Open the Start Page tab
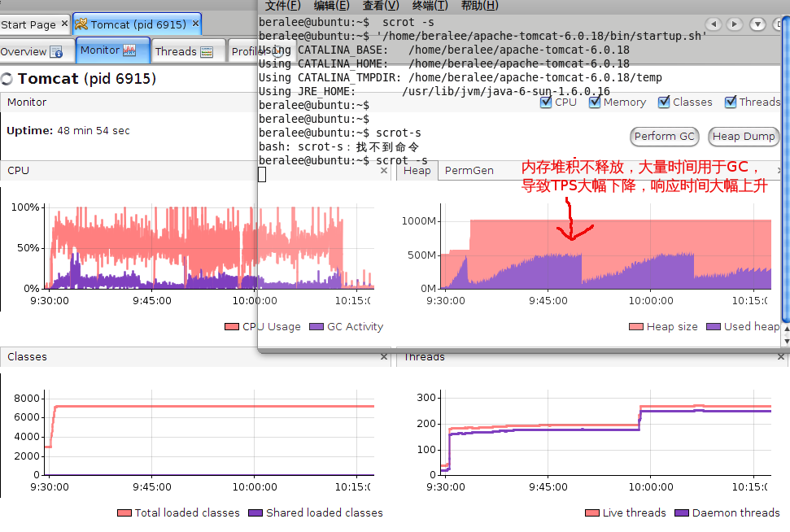The height and width of the screenshot is (532, 790). [x=28, y=24]
